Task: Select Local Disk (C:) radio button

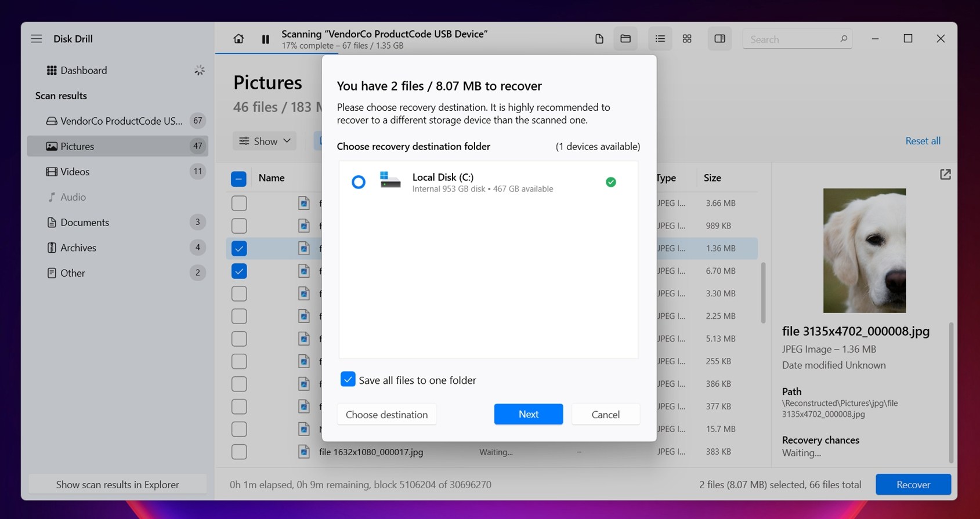Action: 359,182
